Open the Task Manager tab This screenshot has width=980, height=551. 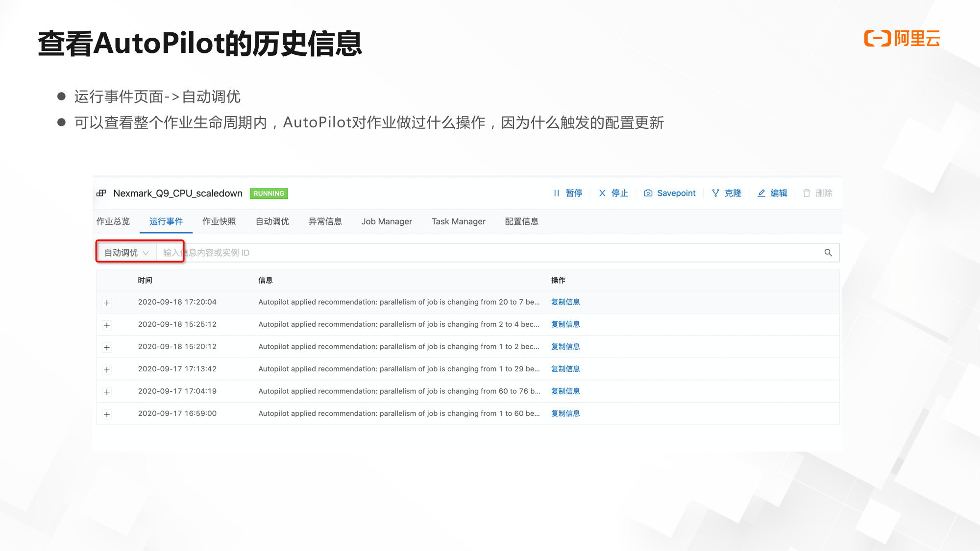(458, 221)
